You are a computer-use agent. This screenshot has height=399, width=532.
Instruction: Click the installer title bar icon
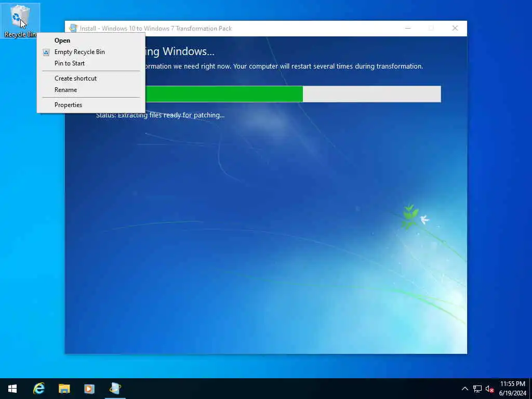73,28
